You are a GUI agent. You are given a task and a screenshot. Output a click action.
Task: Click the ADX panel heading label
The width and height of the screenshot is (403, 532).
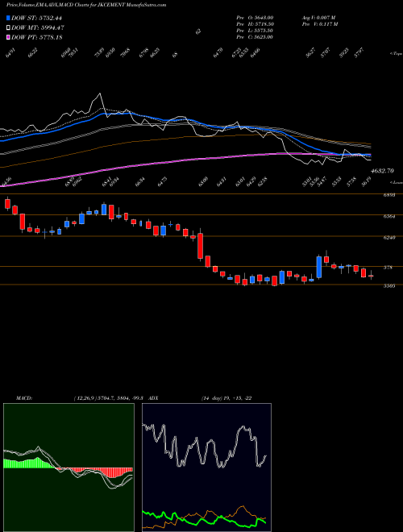[x=154, y=397]
